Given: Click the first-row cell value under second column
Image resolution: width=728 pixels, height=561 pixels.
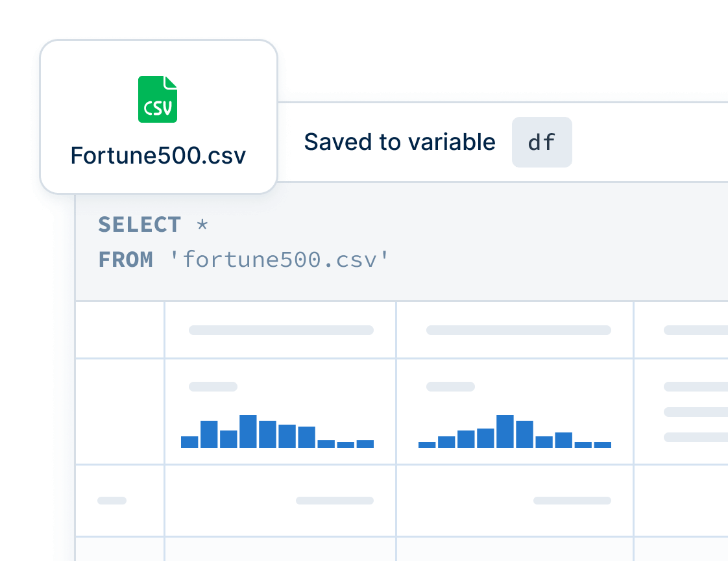Looking at the screenshot, I should point(572,501).
